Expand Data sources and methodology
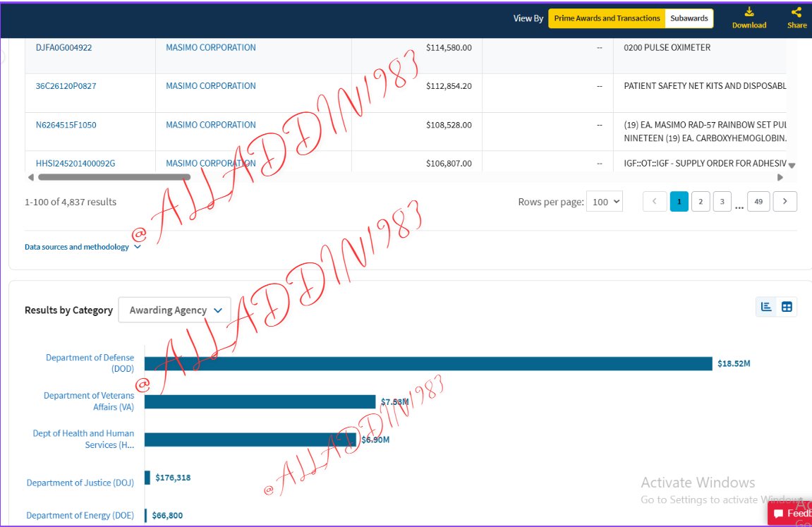 83,247
